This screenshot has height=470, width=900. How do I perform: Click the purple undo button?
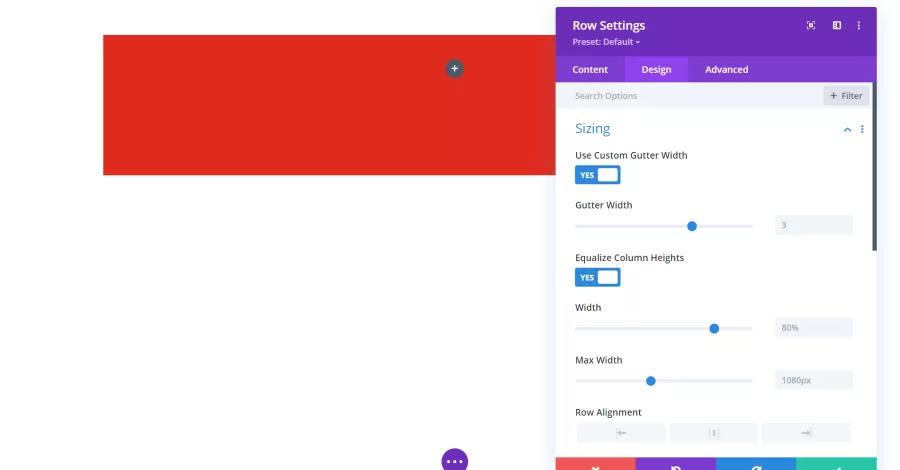click(x=676, y=464)
